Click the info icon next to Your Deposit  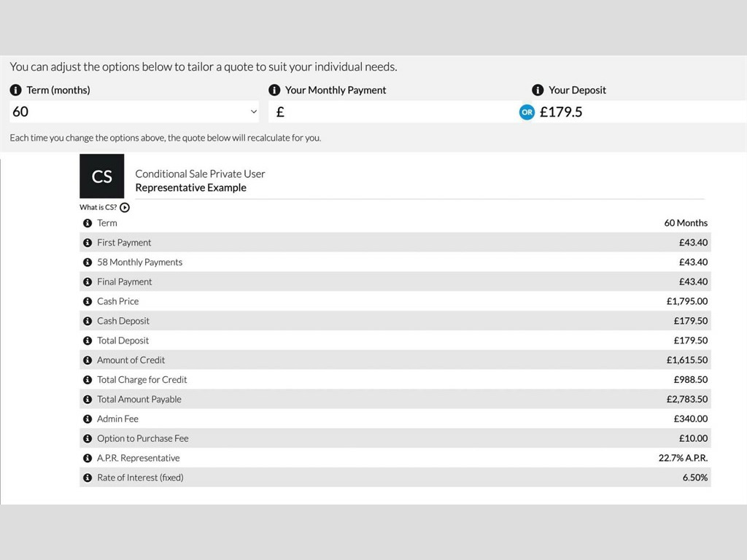[538, 90]
